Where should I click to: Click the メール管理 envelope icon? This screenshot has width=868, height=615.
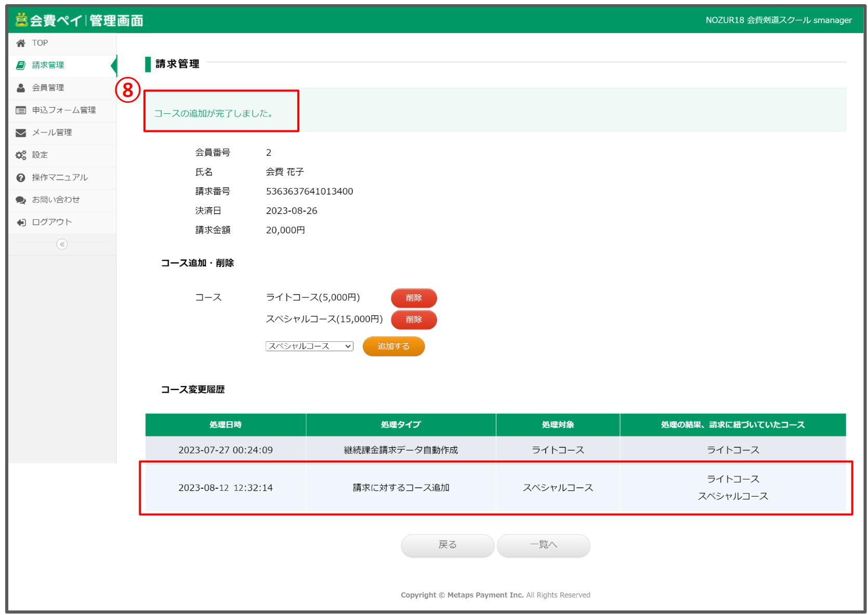[20, 132]
